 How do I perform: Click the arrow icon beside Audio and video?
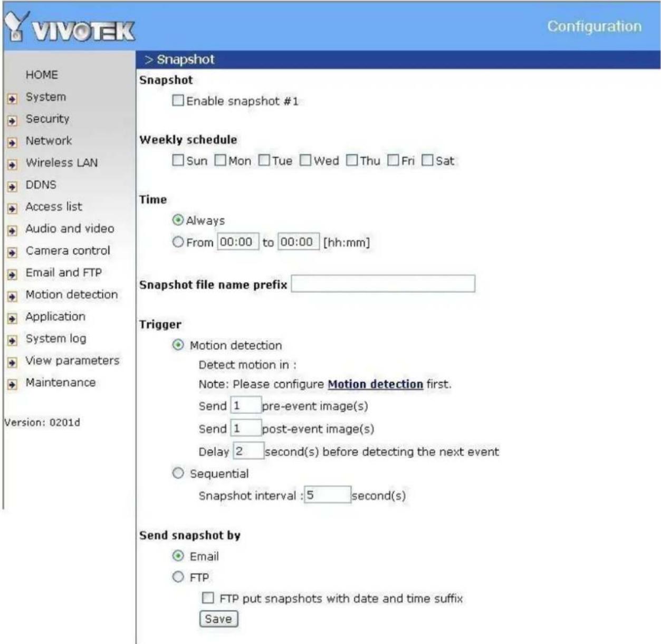point(12,230)
